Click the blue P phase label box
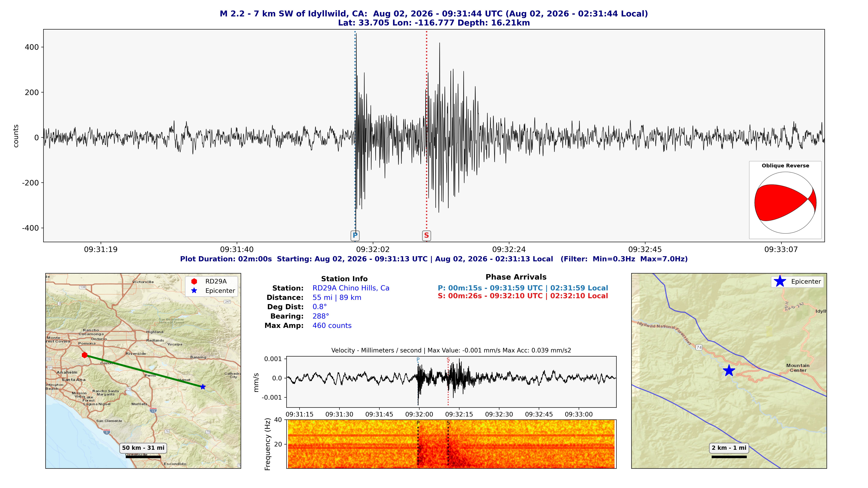This screenshot has width=868, height=488. (x=355, y=235)
